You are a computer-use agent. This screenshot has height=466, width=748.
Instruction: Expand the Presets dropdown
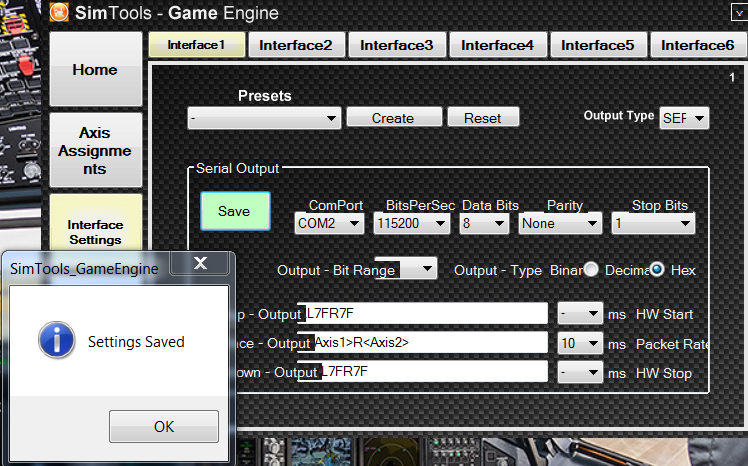(x=264, y=118)
